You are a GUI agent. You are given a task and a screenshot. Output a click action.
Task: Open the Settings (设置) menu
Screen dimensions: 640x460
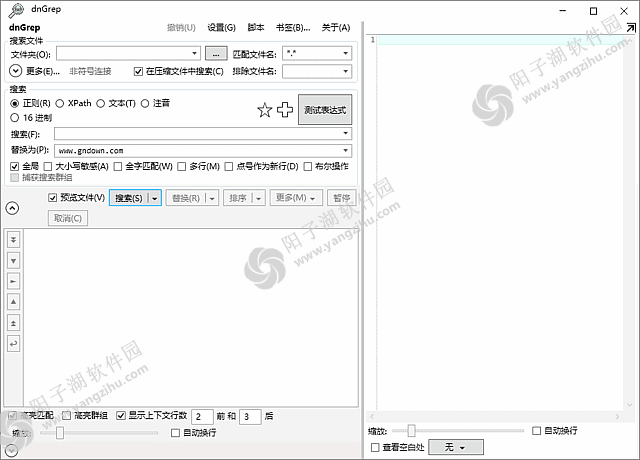tap(221, 27)
